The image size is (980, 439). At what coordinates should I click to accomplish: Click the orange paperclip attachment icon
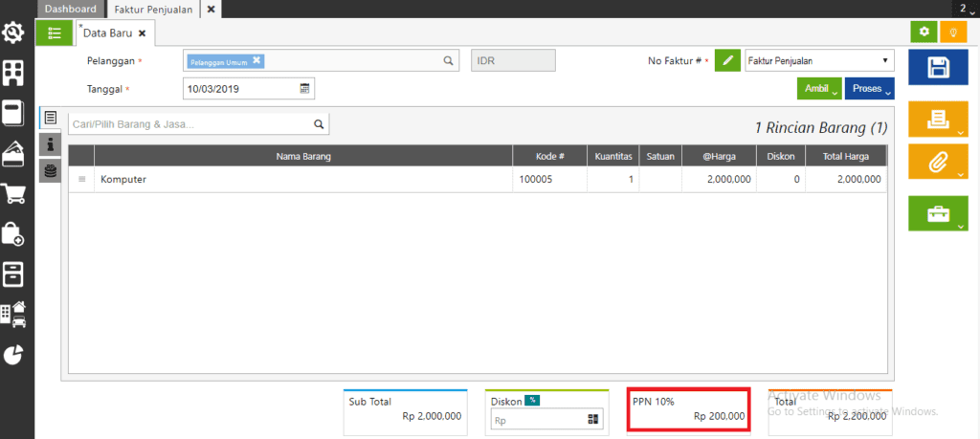pyautogui.click(x=939, y=162)
